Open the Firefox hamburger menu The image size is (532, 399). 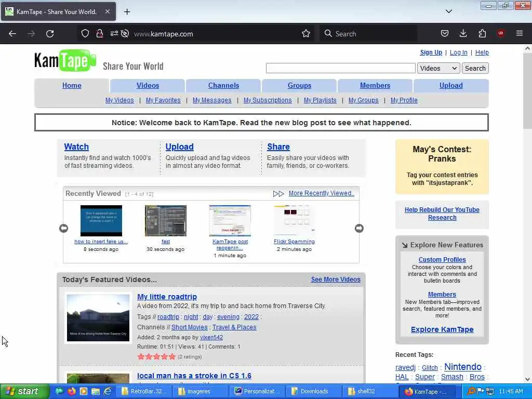[520, 34]
